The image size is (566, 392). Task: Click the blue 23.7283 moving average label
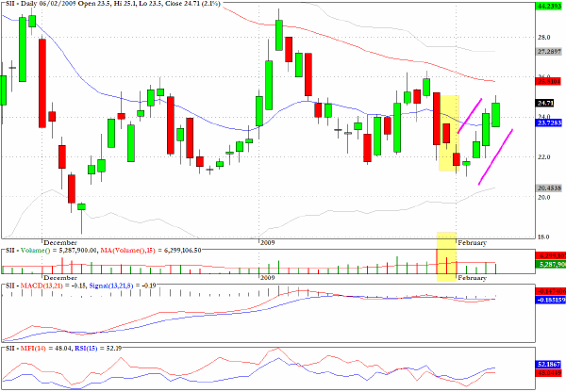[549, 123]
